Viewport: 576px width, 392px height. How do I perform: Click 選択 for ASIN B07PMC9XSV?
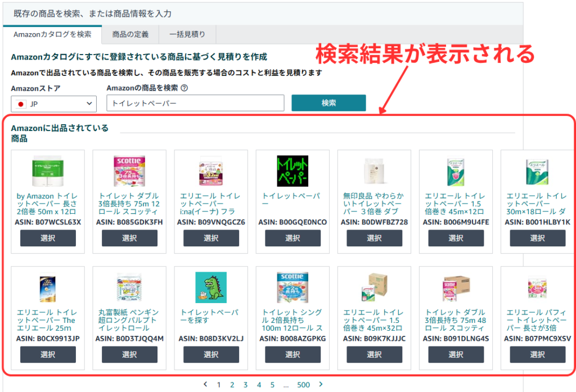[x=537, y=354]
